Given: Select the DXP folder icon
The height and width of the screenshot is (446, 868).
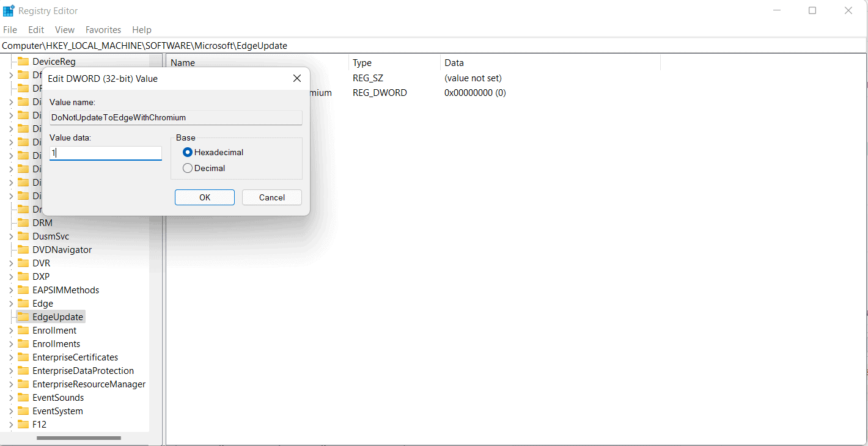Looking at the screenshot, I should [x=23, y=276].
